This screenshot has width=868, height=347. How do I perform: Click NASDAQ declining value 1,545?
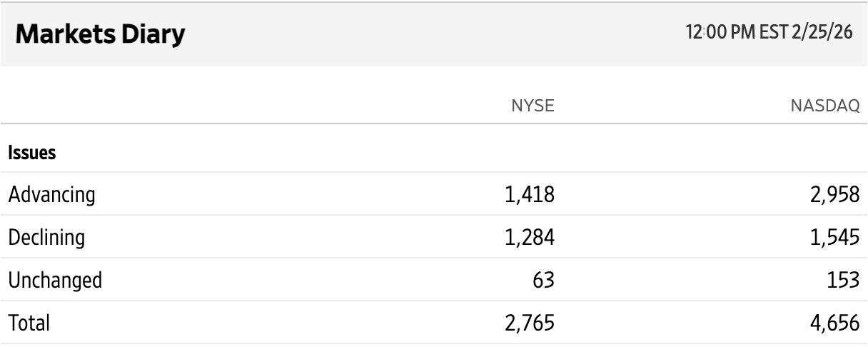click(x=832, y=237)
